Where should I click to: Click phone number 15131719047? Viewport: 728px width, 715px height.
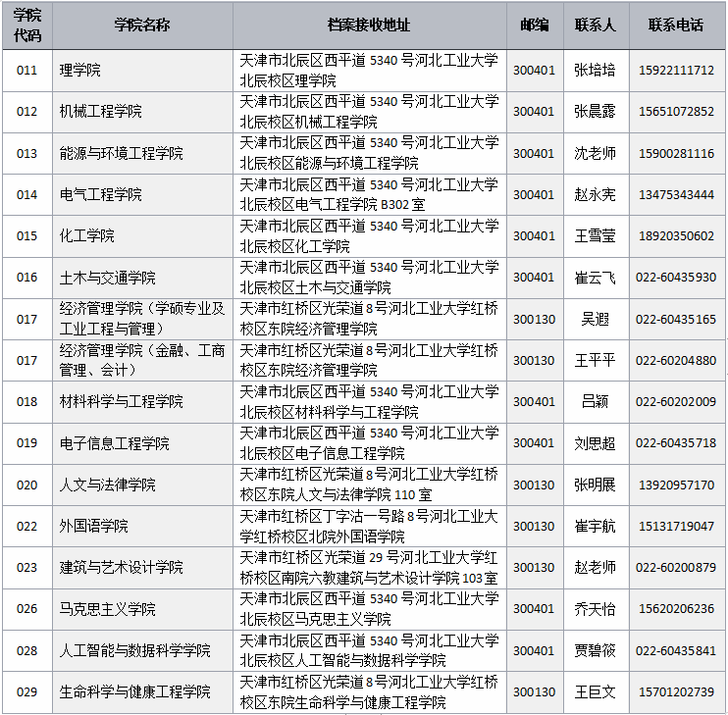coord(676,526)
